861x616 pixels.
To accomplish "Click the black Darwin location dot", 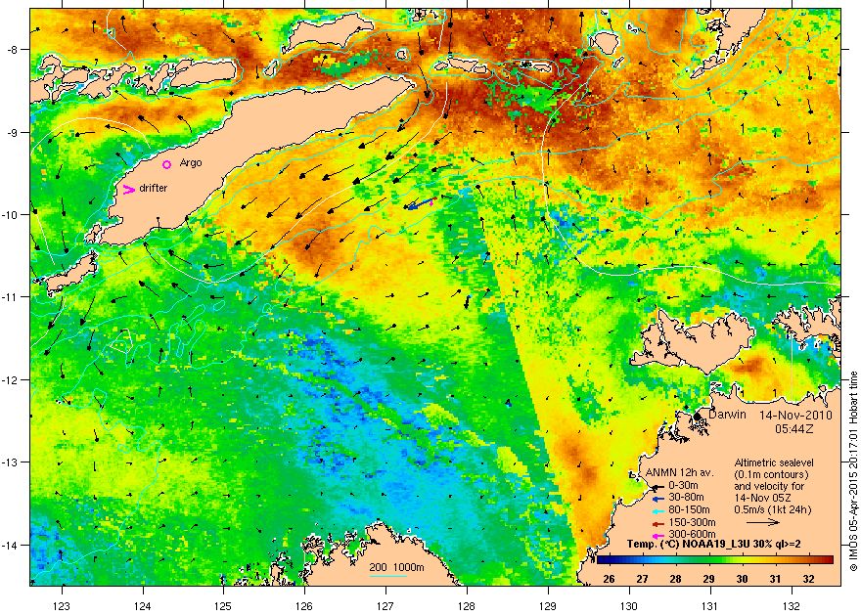I will pyautogui.click(x=698, y=417).
